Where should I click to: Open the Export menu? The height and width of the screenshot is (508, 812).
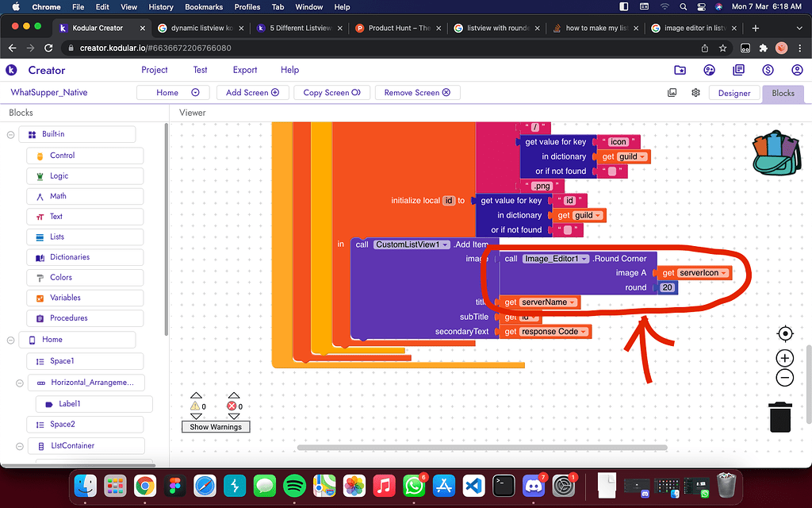(x=245, y=70)
